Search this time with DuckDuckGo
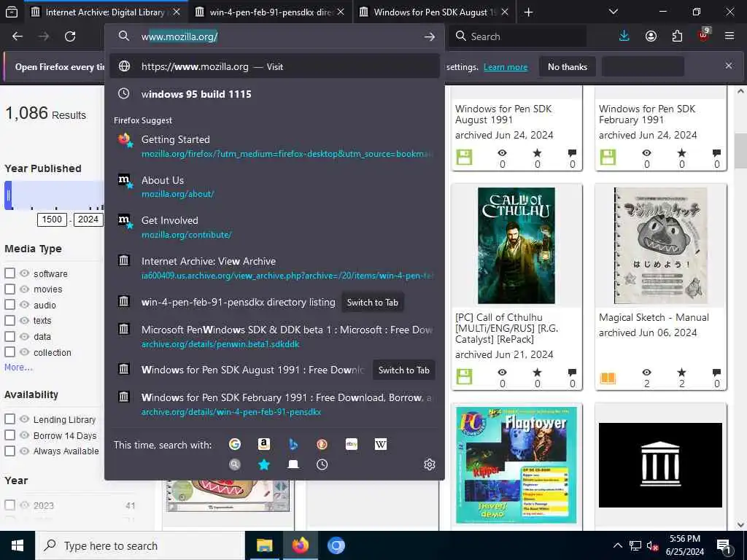 pyautogui.click(x=322, y=444)
